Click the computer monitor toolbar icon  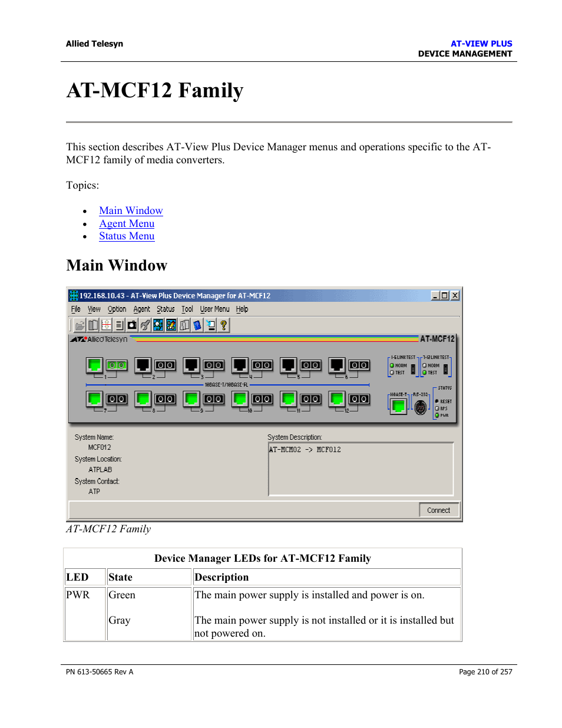click(x=210, y=325)
